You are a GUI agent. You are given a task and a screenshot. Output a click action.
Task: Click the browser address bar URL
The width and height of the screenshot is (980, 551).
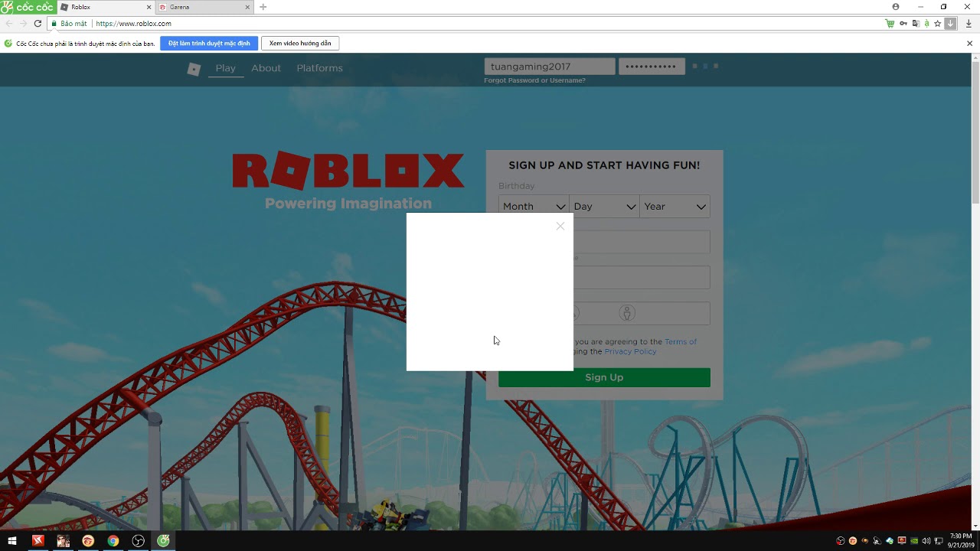[134, 24]
